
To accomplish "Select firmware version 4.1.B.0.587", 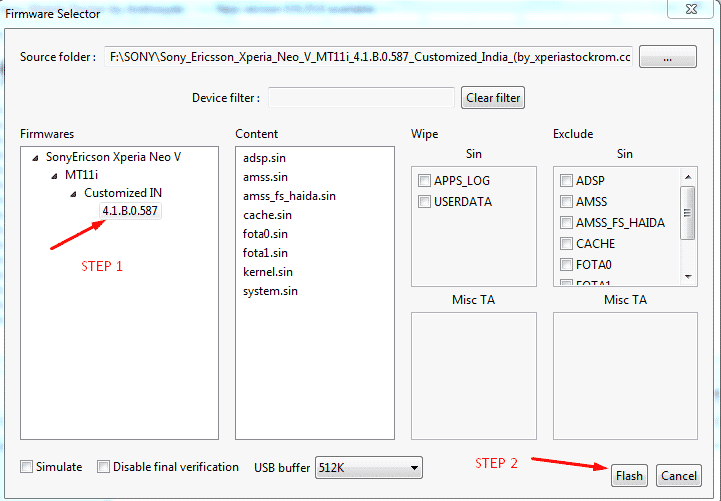I will (x=130, y=211).
